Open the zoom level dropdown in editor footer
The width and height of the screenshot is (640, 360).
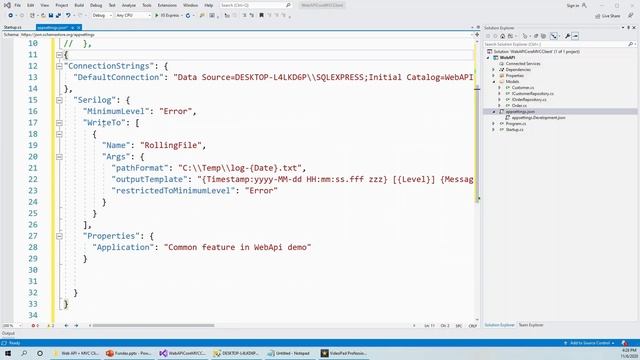click(12, 326)
